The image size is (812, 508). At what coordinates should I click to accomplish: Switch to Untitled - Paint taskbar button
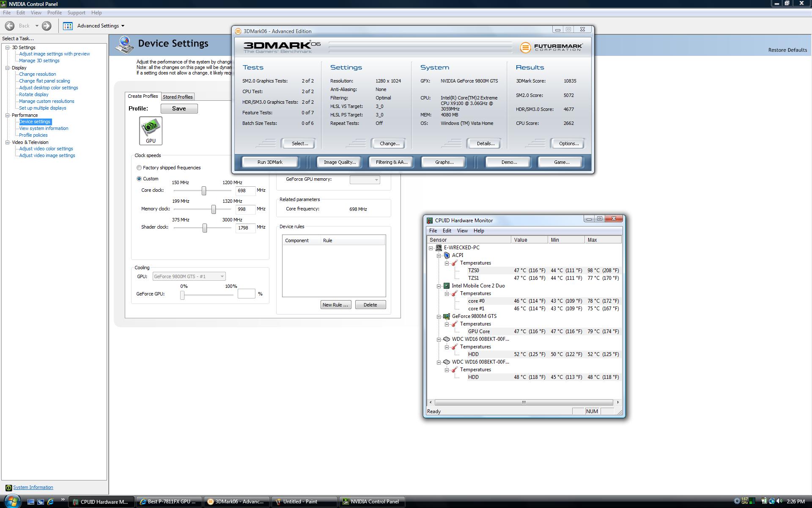304,502
